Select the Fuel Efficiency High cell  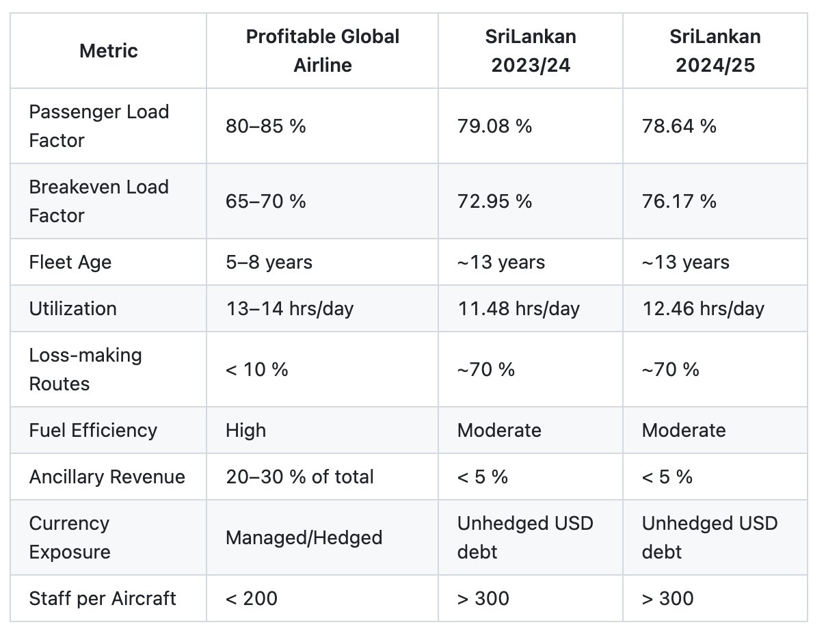pos(245,430)
